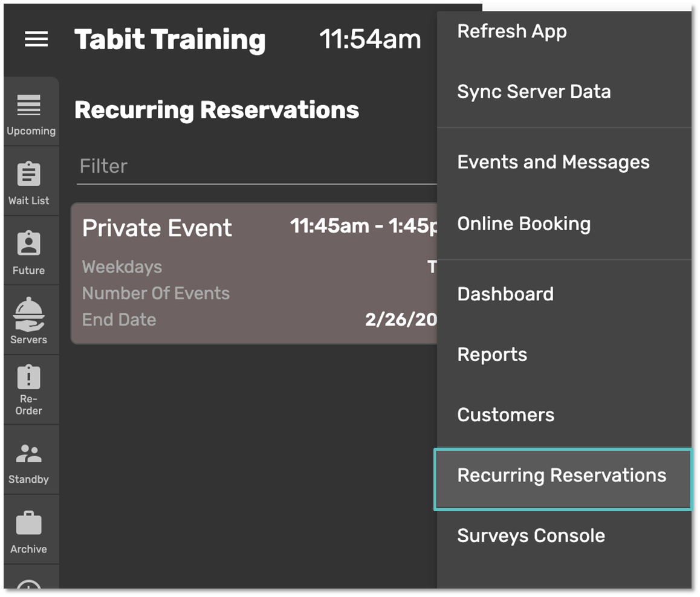
Task: Open the Wait List panel
Action: tap(30, 181)
